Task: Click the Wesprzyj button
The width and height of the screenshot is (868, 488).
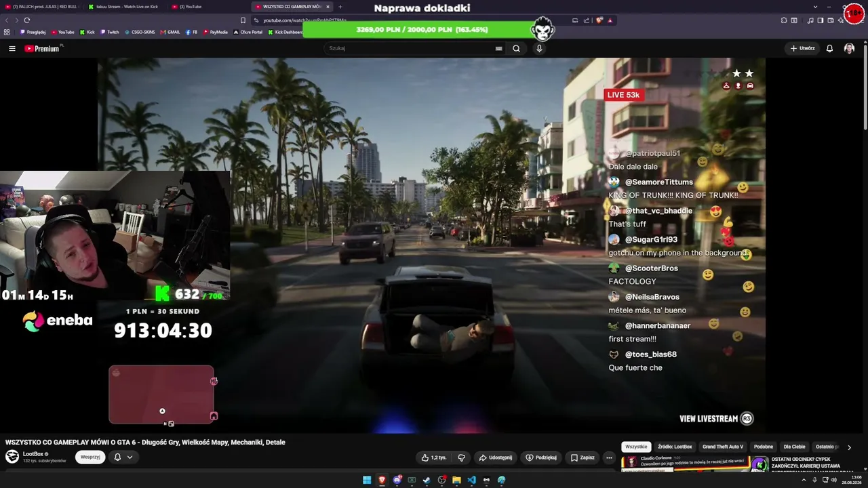Action: [x=90, y=457]
